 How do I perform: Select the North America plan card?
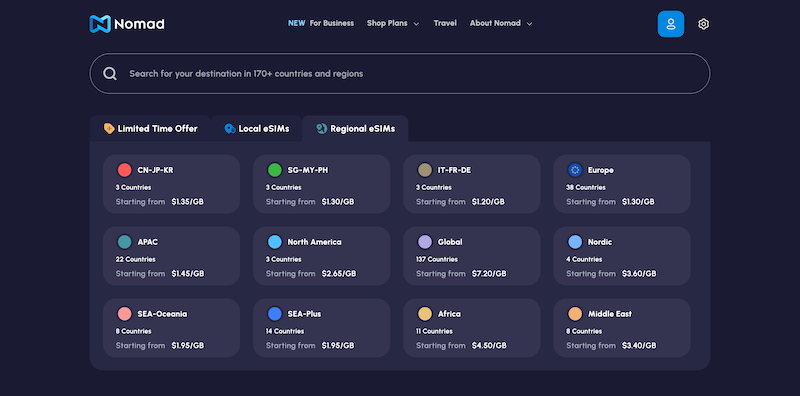pyautogui.click(x=321, y=256)
